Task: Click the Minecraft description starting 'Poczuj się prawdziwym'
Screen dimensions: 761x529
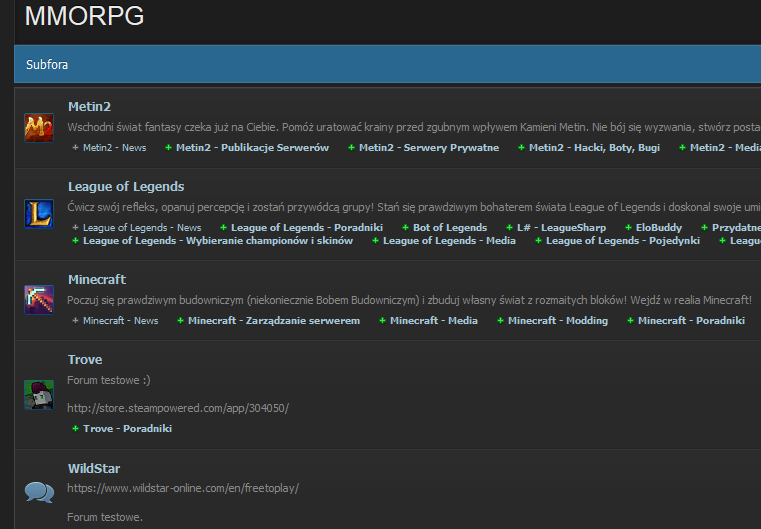Action: 409,300
